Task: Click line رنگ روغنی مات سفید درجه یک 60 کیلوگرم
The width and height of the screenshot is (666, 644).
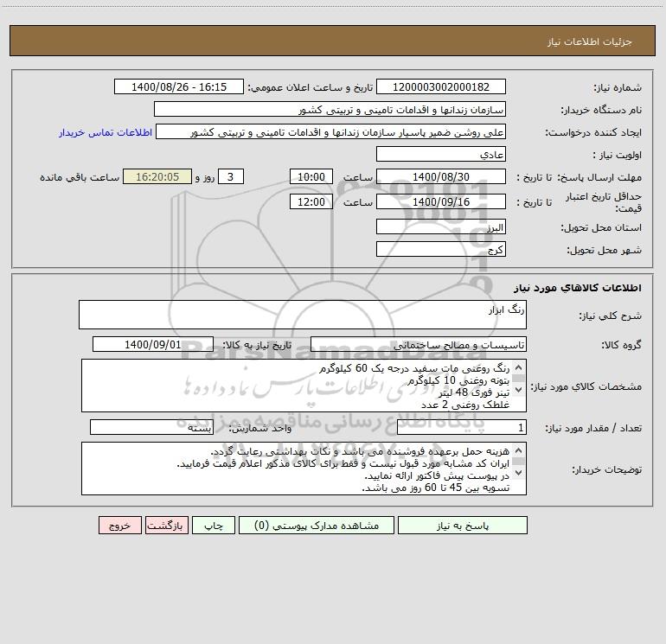Action: pyautogui.click(x=414, y=368)
